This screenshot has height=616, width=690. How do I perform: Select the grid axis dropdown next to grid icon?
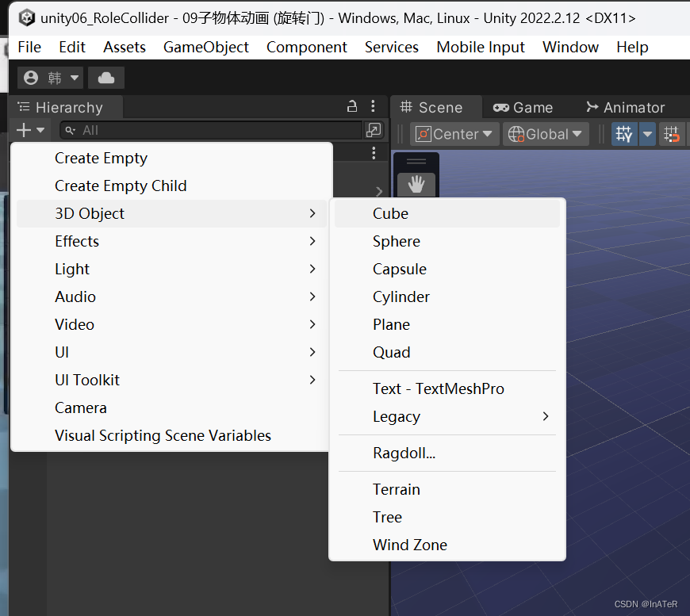[x=648, y=134]
